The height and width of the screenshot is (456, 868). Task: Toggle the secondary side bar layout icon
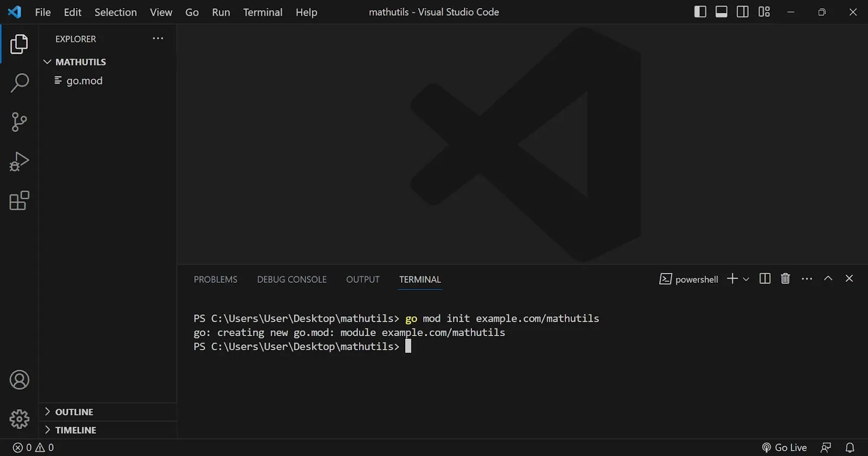click(743, 12)
